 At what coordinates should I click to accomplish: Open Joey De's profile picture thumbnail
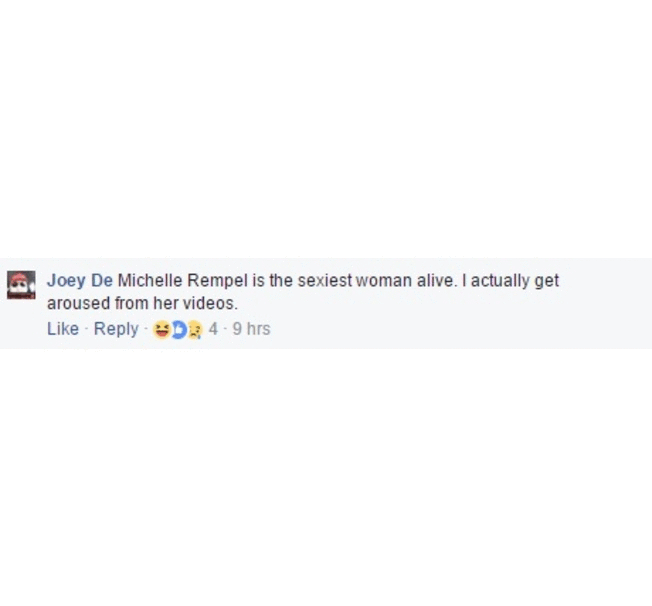[x=21, y=285]
